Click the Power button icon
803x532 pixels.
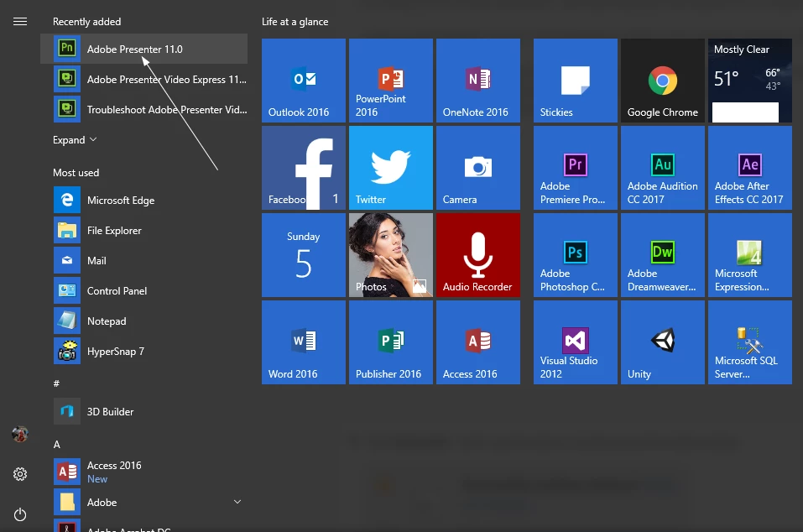coord(20,514)
